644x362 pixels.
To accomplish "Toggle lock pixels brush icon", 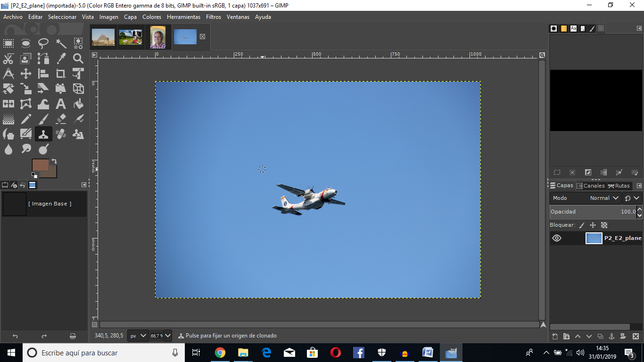I will pos(582,225).
